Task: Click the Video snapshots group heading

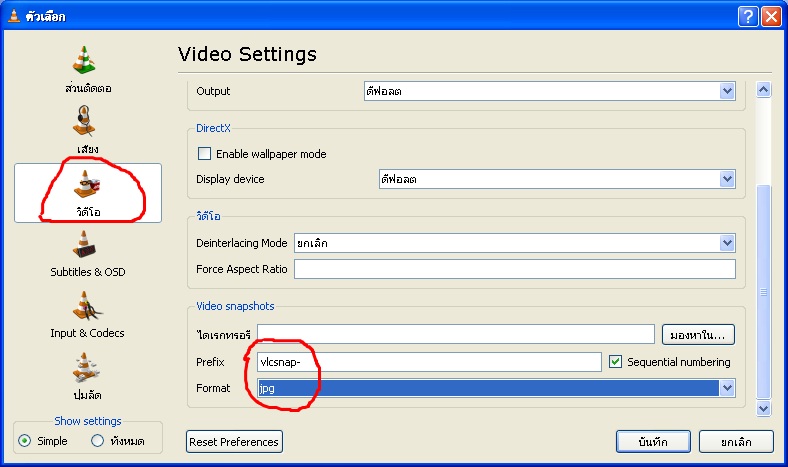Action: [235, 306]
